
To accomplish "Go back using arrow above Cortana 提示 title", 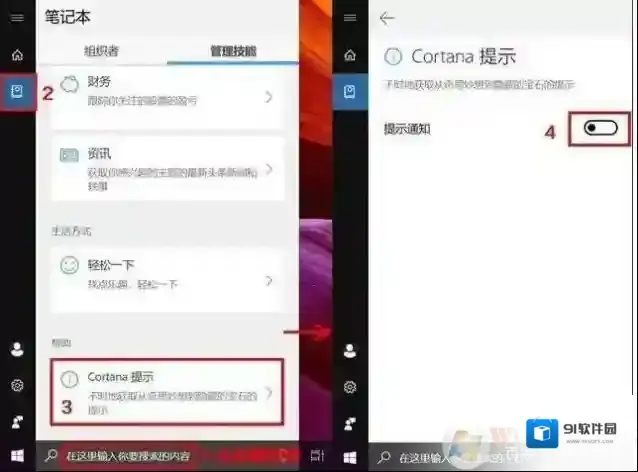I will click(388, 18).
